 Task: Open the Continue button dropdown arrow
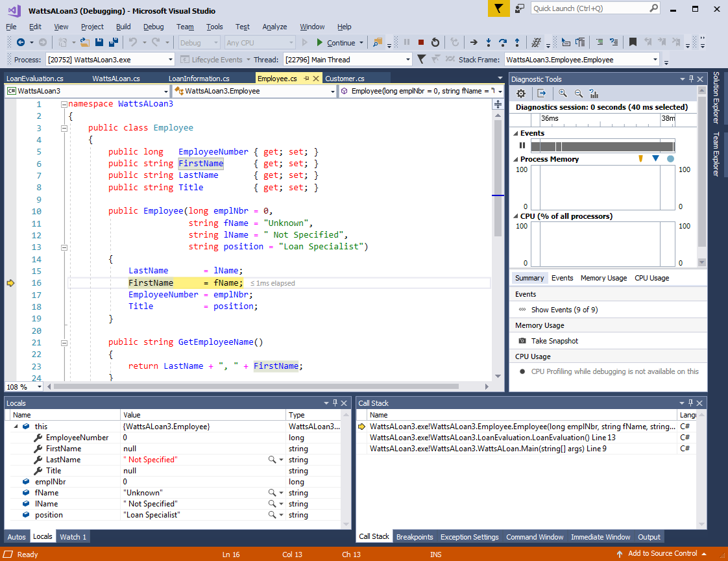pos(361,42)
